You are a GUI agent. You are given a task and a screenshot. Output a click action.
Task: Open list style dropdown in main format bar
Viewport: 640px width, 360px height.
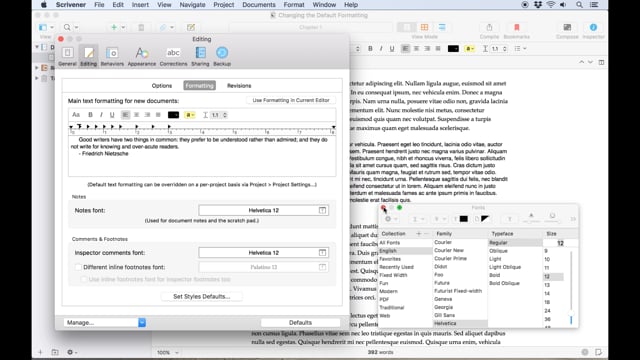520,49
